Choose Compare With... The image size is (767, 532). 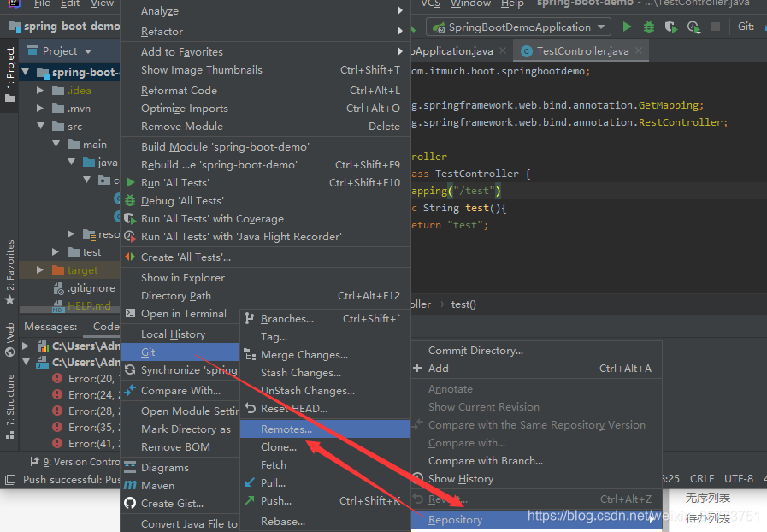click(x=180, y=391)
